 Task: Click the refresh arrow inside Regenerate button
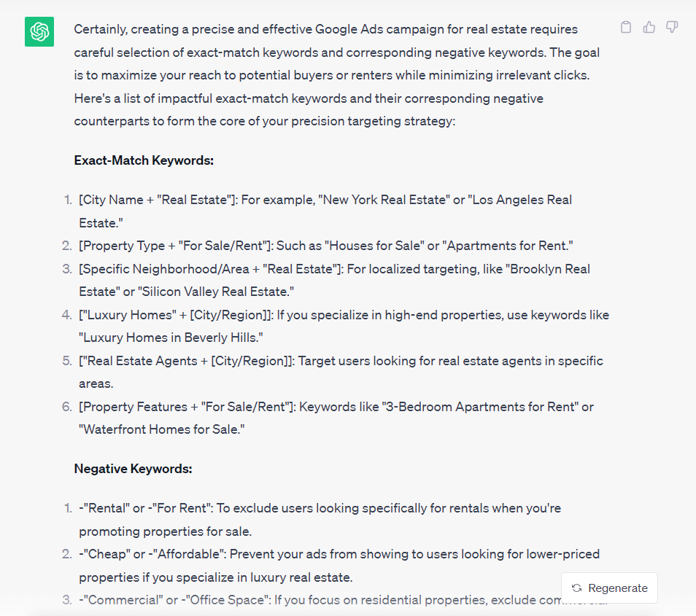pyautogui.click(x=576, y=588)
